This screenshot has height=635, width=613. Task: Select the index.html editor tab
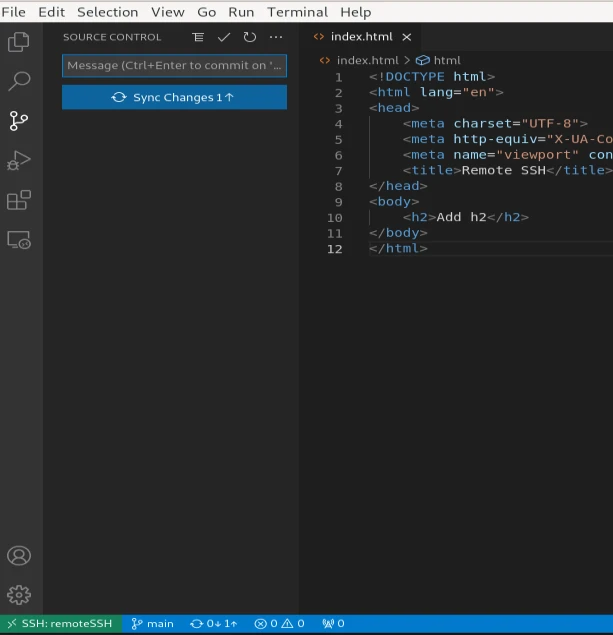tap(362, 37)
